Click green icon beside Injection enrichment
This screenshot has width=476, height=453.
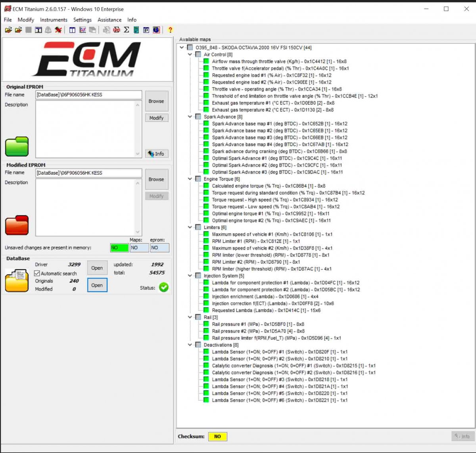click(x=206, y=296)
